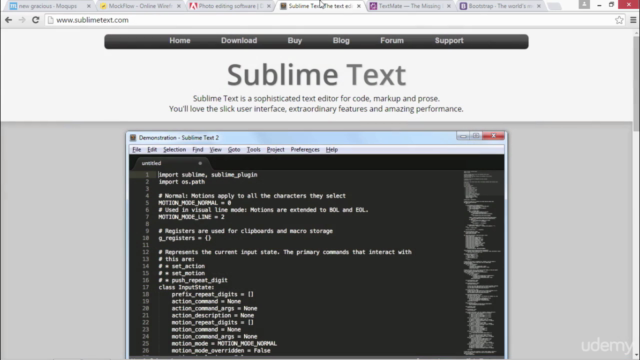640x360 pixels.
Task: Close the Photo editing software tab
Action: [x=269, y=6]
